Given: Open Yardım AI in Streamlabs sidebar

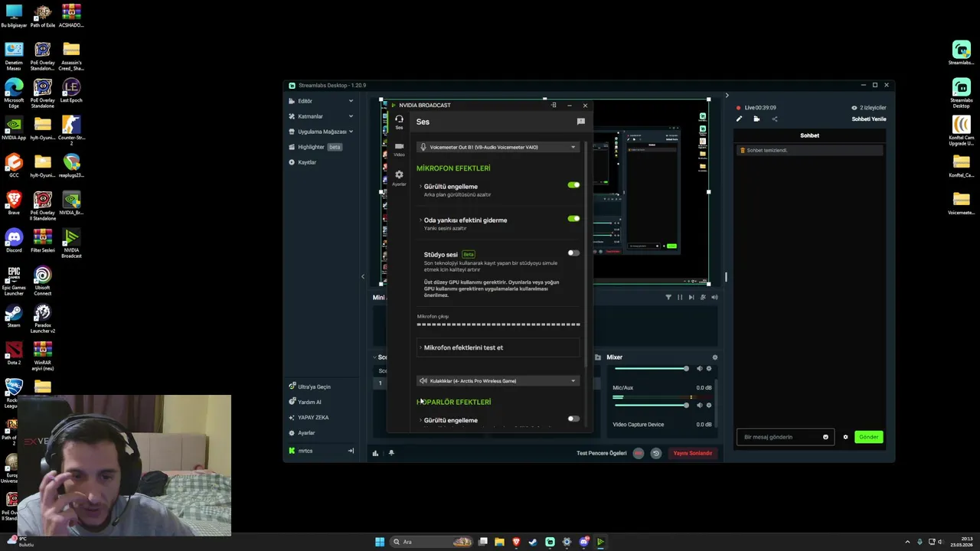Looking at the screenshot, I should (305, 402).
